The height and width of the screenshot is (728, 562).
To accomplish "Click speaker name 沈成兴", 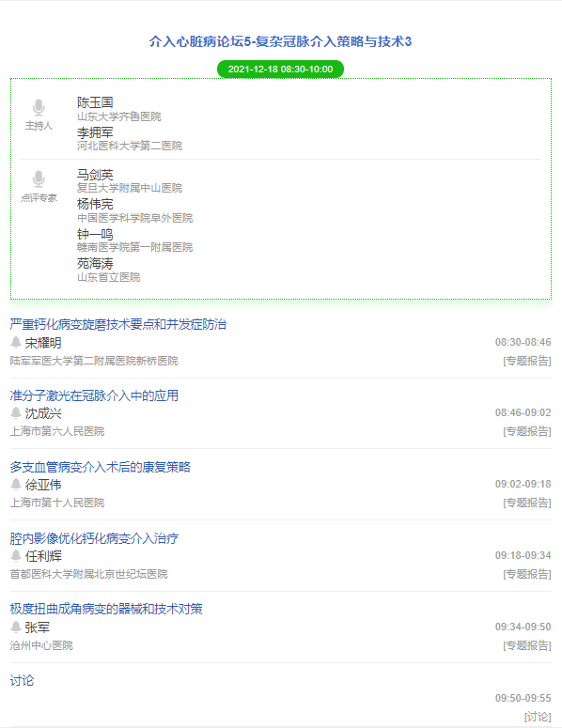I will tap(43, 413).
